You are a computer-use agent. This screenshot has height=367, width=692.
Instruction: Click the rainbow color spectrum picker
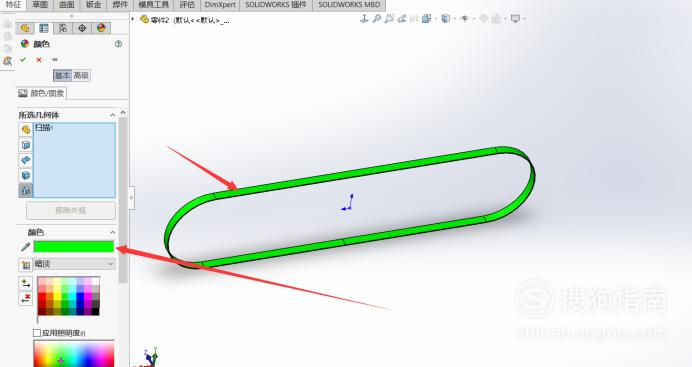[74, 354]
